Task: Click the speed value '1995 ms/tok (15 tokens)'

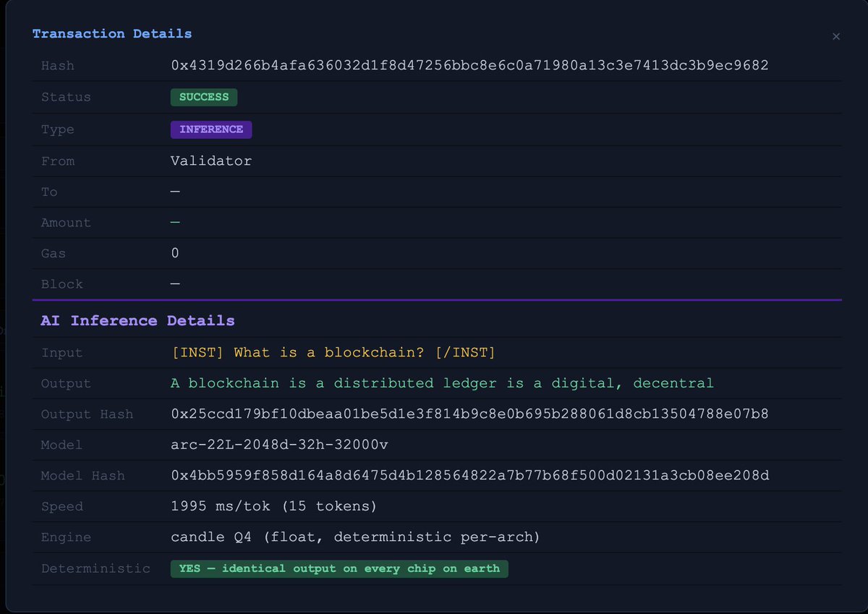Action: tap(274, 506)
